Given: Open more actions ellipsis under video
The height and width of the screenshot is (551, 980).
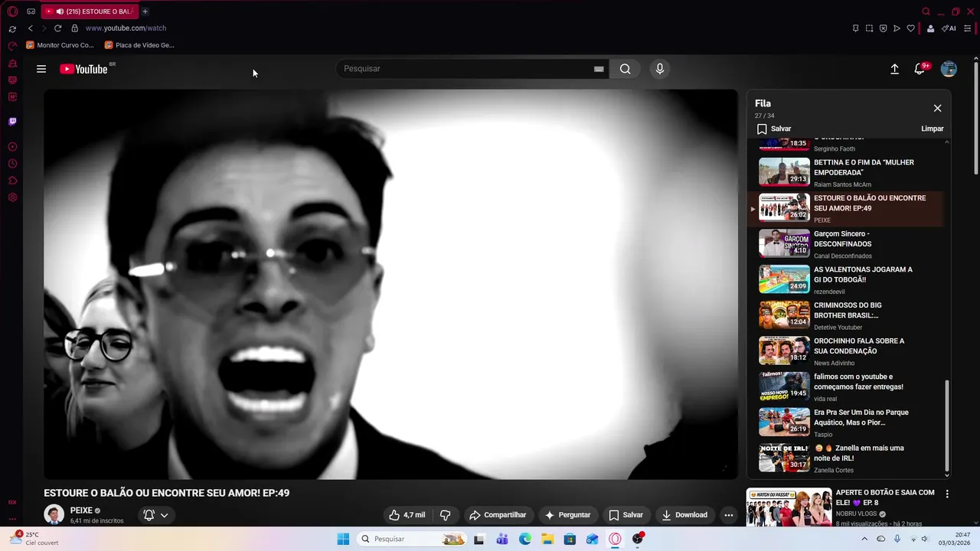Looking at the screenshot, I should point(729,515).
